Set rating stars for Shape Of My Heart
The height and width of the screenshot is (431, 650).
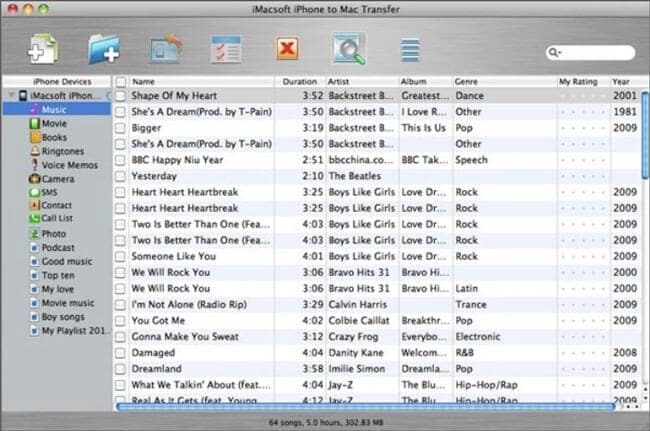coord(583,96)
